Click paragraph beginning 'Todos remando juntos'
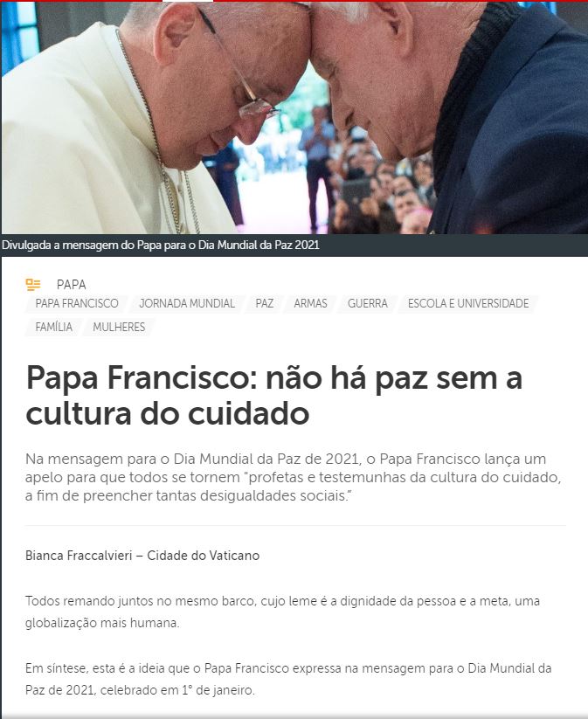Viewport: 588px width, 719px height. click(282, 612)
